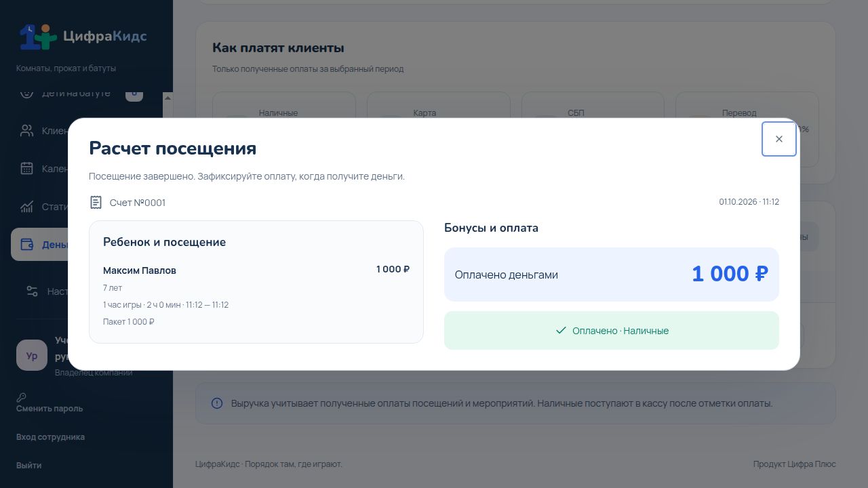868x488 pixels.
Task: Click the Расчет посещения dialog title
Action: point(173,148)
